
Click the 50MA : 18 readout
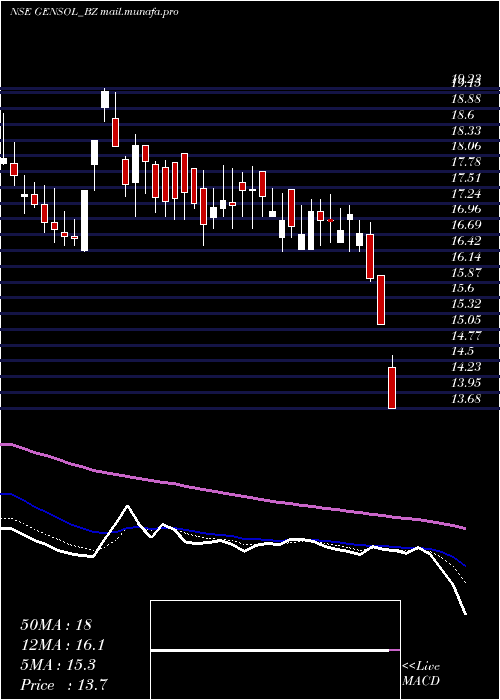(x=56, y=625)
